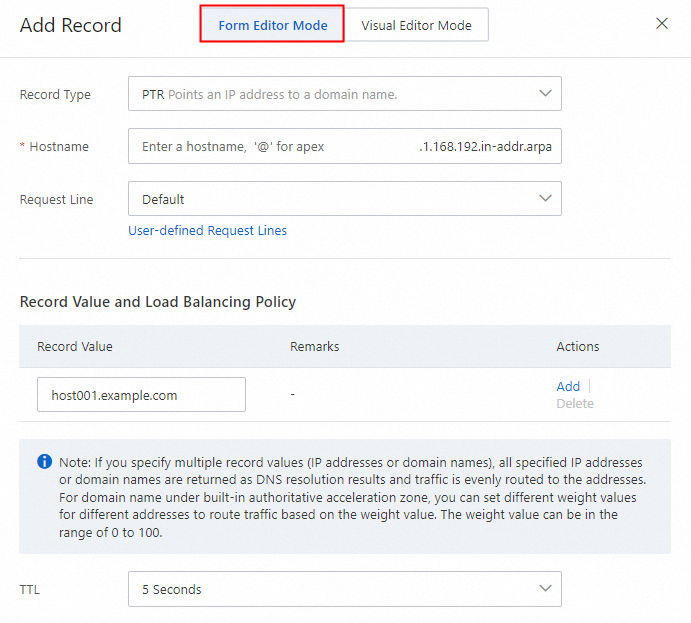Focus the Hostname input field
The width and height of the screenshot is (691, 623).
pos(270,146)
